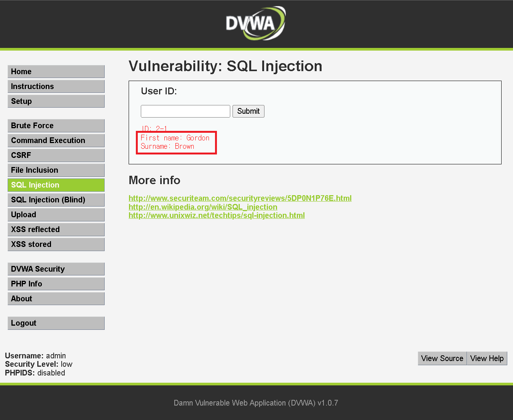The image size is (513, 420).
Task: View the PHP Info page
Action: [56, 284]
